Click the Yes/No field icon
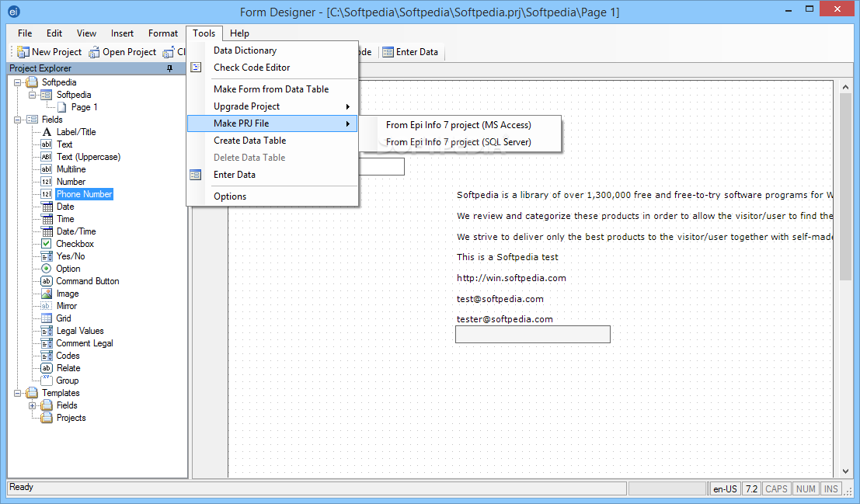Viewport: 860px width, 504px height. pyautogui.click(x=47, y=257)
